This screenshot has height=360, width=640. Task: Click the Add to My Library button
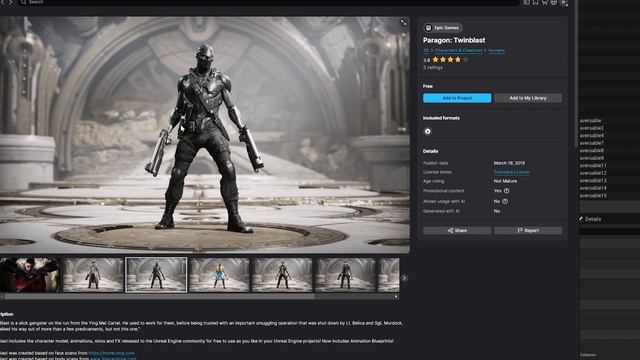point(527,98)
